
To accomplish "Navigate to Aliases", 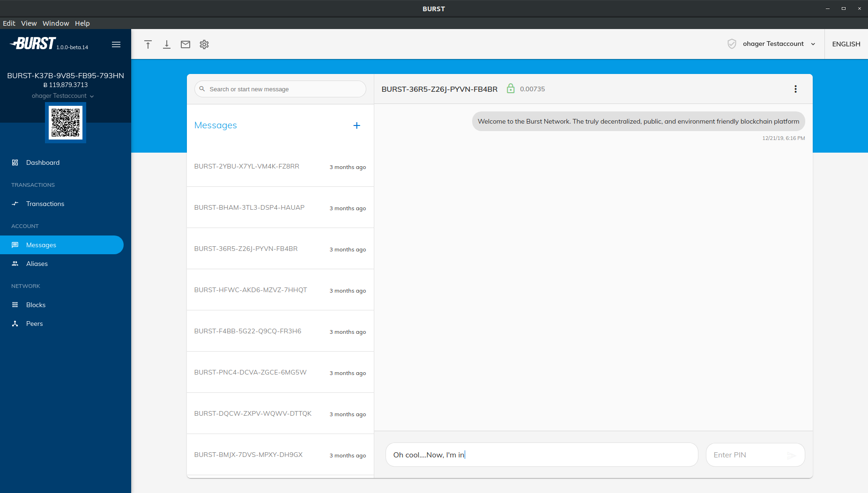I will [x=62, y=264].
